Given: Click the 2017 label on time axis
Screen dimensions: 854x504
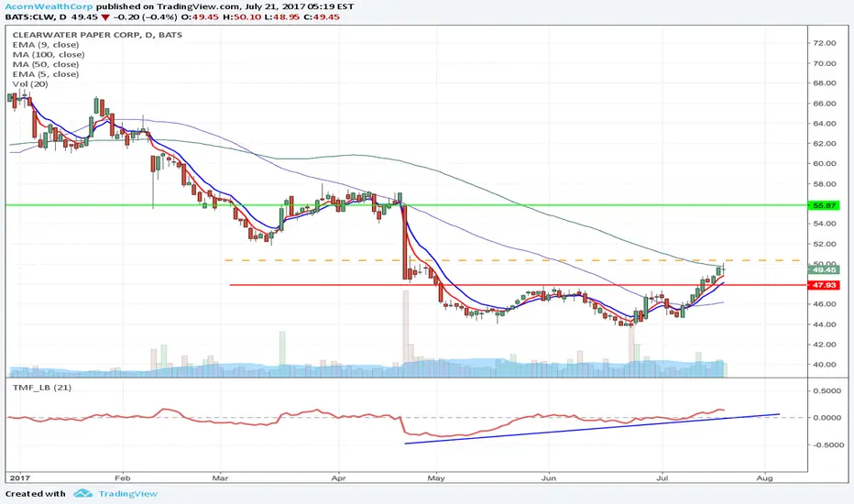Looking at the screenshot, I should click(19, 477).
